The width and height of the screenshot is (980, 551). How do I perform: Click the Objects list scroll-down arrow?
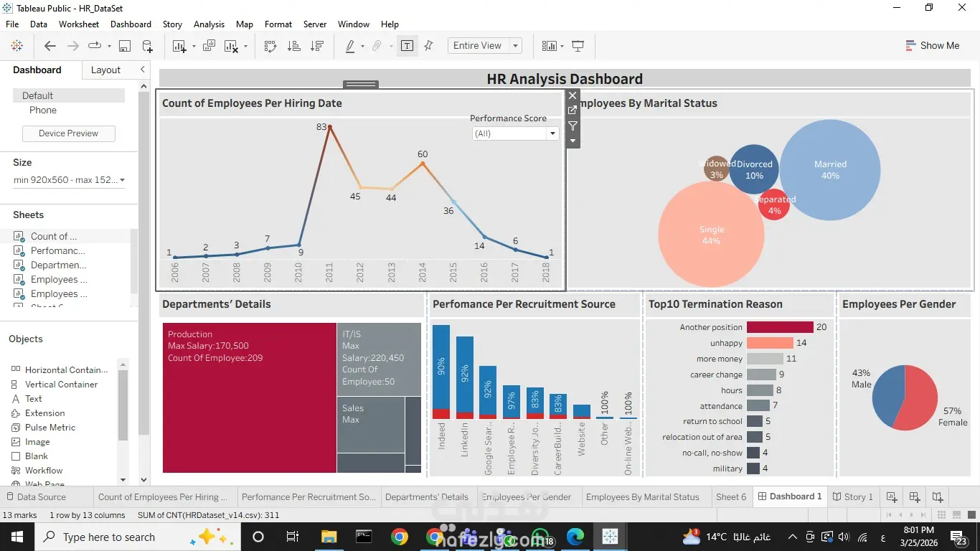[x=123, y=479]
